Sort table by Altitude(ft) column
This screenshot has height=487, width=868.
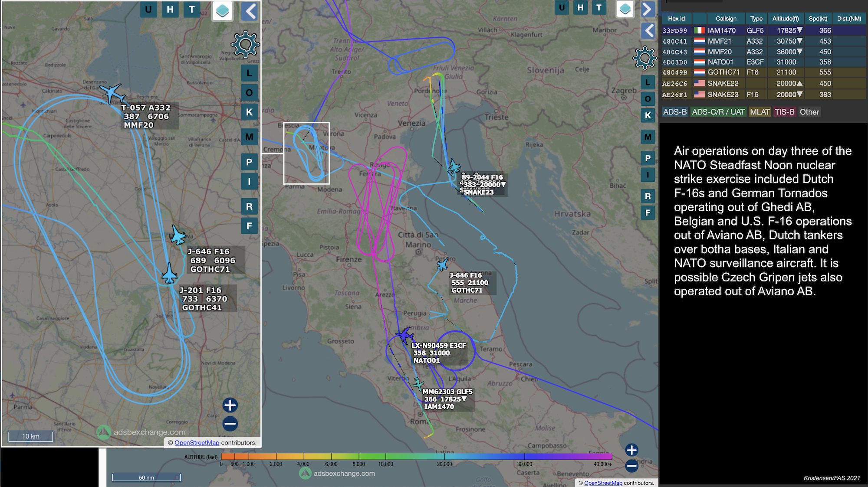(x=785, y=19)
